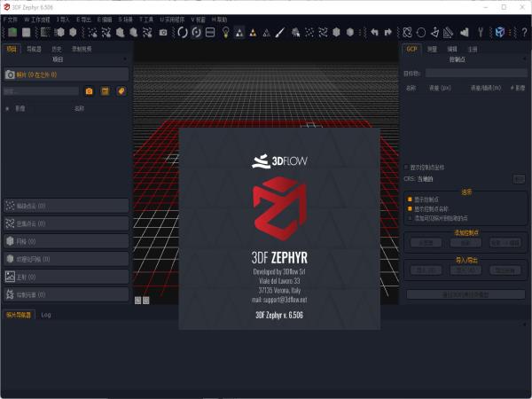
Task: Expand the orthophoto (0) image-icon row
Action: pos(66,277)
